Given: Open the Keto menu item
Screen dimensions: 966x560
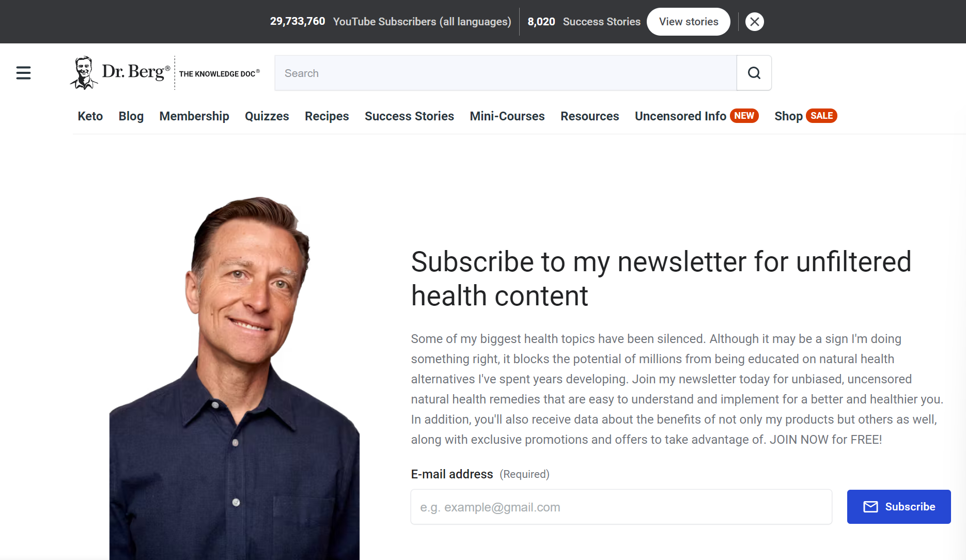Looking at the screenshot, I should click(90, 116).
